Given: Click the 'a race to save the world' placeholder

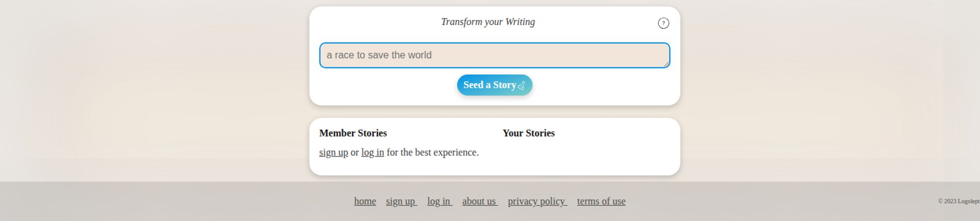Looking at the screenshot, I should [379, 55].
